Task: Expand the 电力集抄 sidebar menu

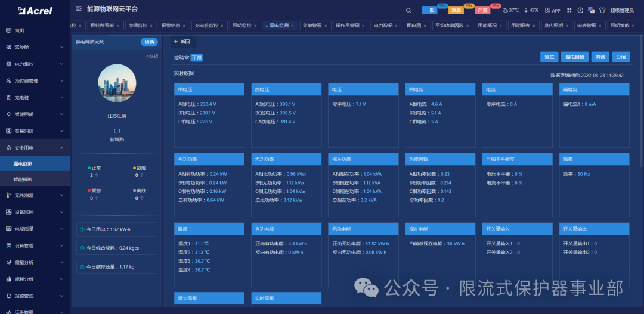Action: coord(33,64)
